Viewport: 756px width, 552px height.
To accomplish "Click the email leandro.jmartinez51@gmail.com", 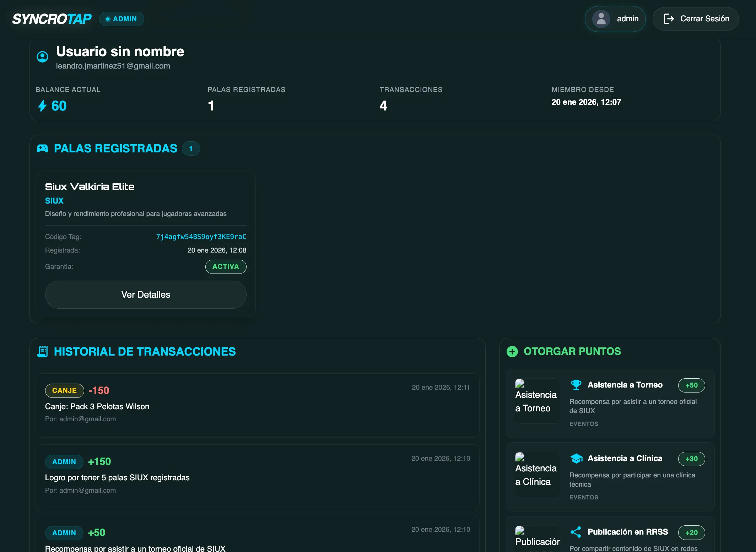I will click(x=113, y=66).
